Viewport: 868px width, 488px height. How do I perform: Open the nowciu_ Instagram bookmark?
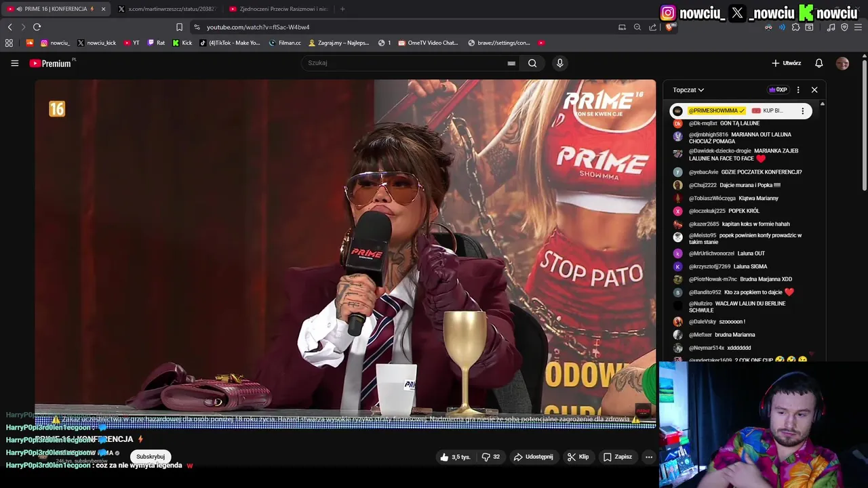[55, 43]
